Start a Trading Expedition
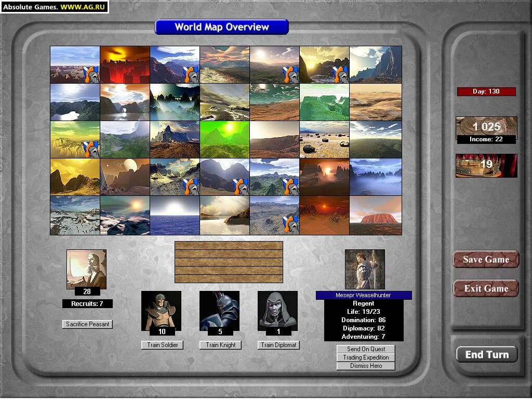532x399 pixels. (x=365, y=357)
